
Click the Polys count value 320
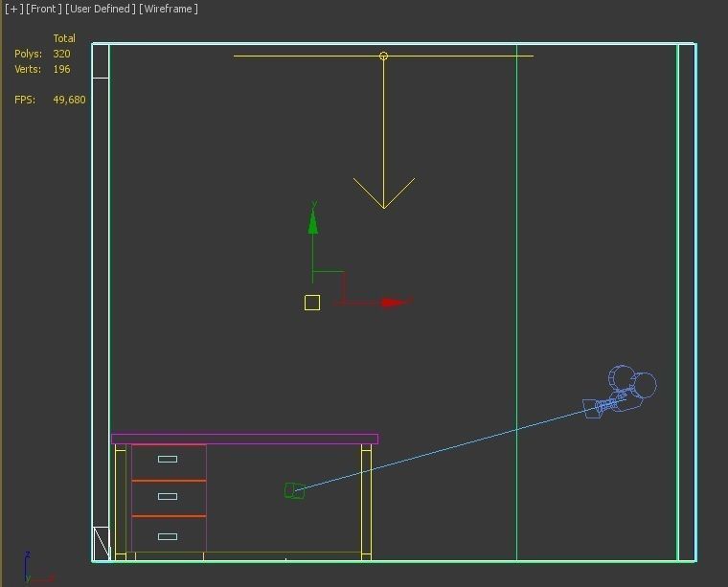61,54
